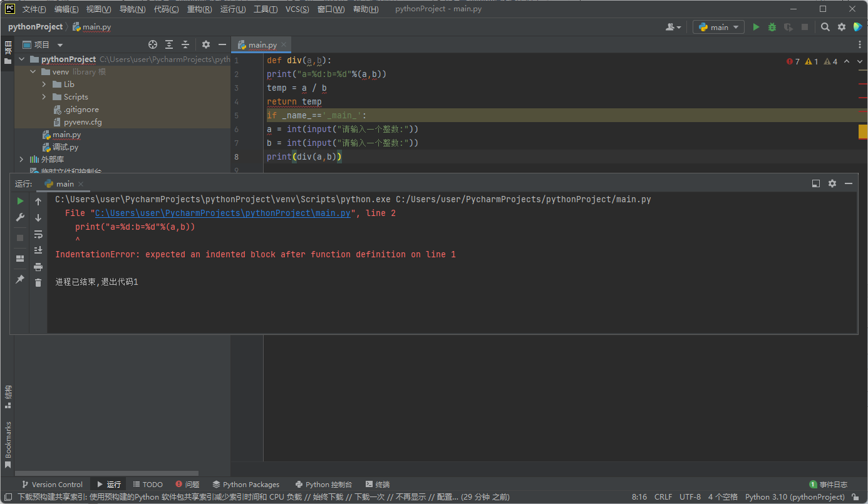Expand the Lib folder in project tree
This screenshot has width=868, height=504.
[44, 84]
